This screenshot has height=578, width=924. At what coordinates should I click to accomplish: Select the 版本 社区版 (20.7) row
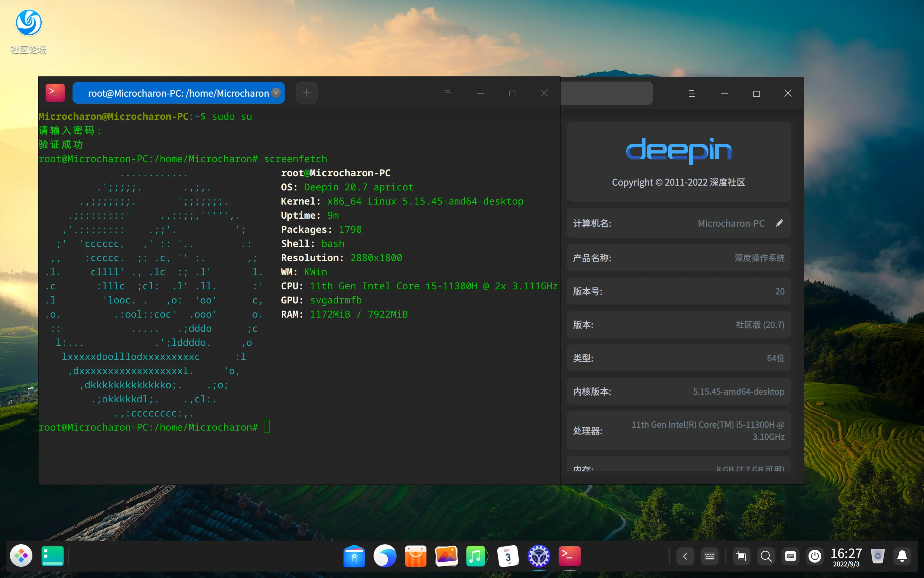click(x=679, y=325)
